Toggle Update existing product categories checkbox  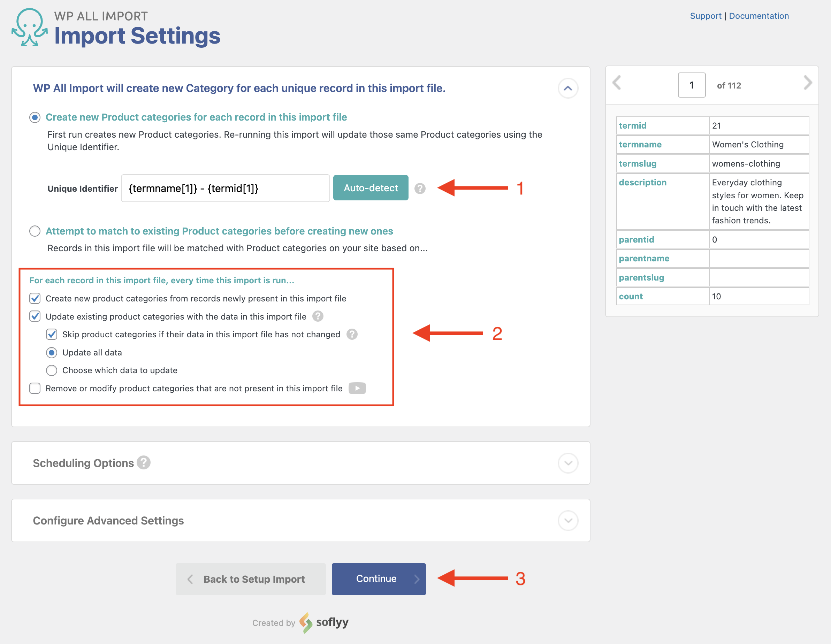point(35,316)
